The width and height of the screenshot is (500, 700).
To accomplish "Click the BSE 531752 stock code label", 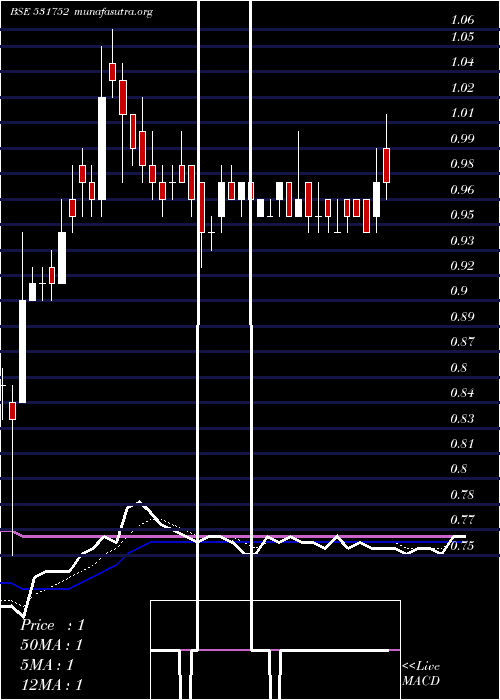I will (x=40, y=12).
